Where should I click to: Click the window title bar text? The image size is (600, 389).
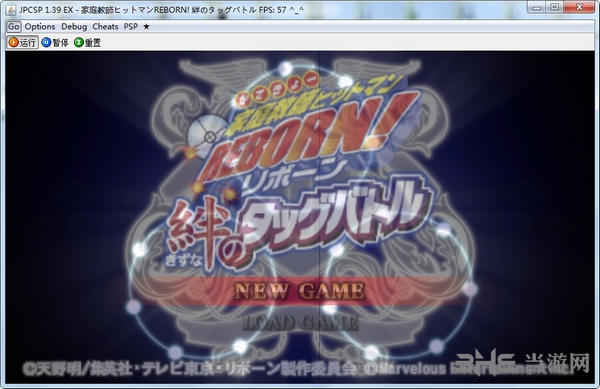click(x=161, y=10)
